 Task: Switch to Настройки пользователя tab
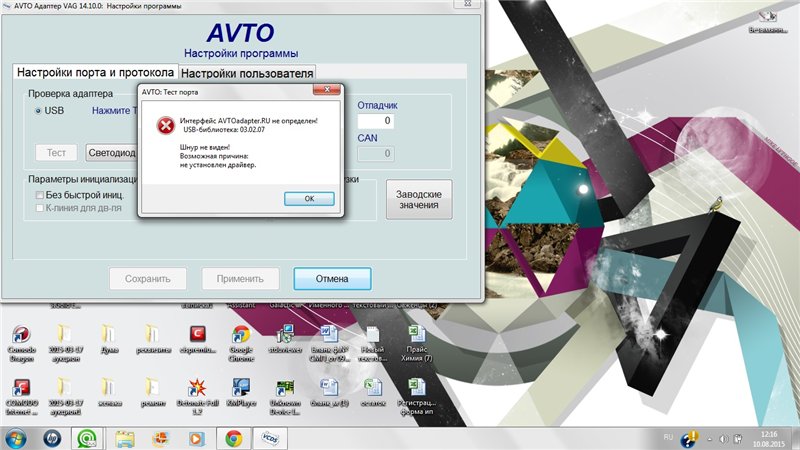248,73
